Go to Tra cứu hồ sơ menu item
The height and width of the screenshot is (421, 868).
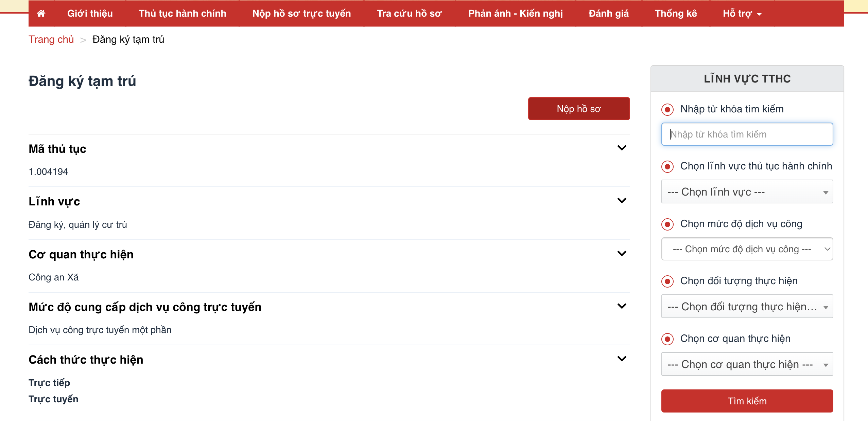click(x=409, y=13)
